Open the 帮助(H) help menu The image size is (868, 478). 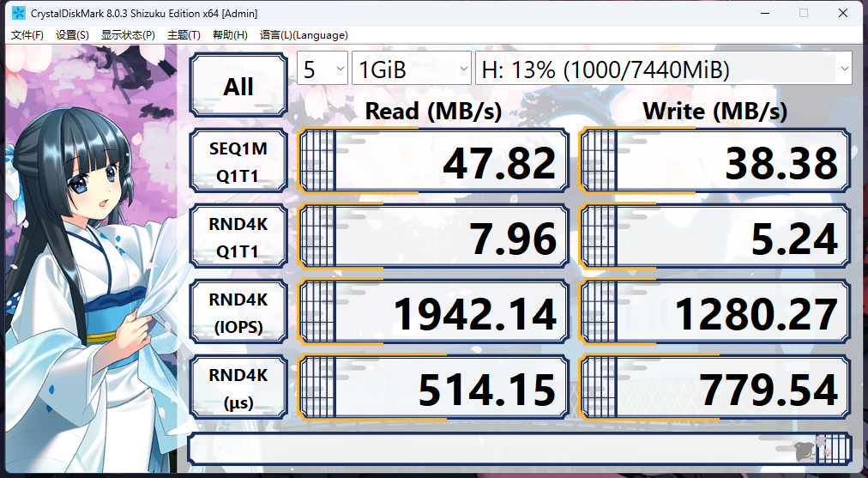click(x=230, y=35)
